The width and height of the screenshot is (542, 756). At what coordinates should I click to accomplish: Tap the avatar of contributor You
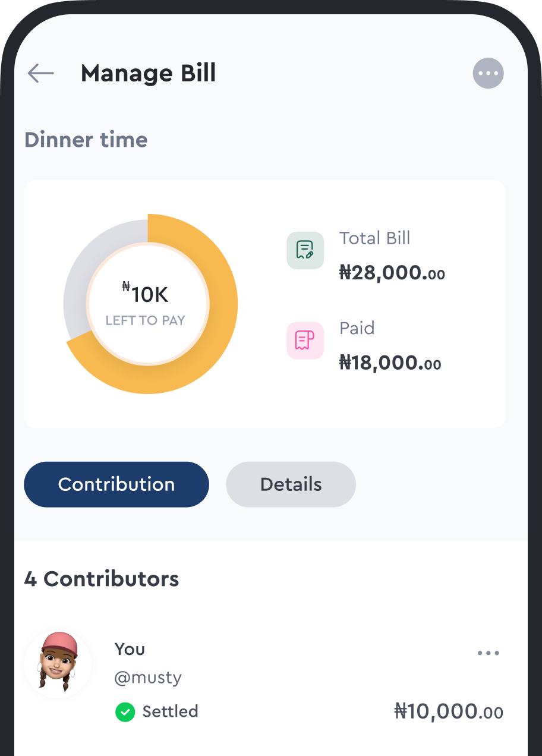(x=58, y=663)
